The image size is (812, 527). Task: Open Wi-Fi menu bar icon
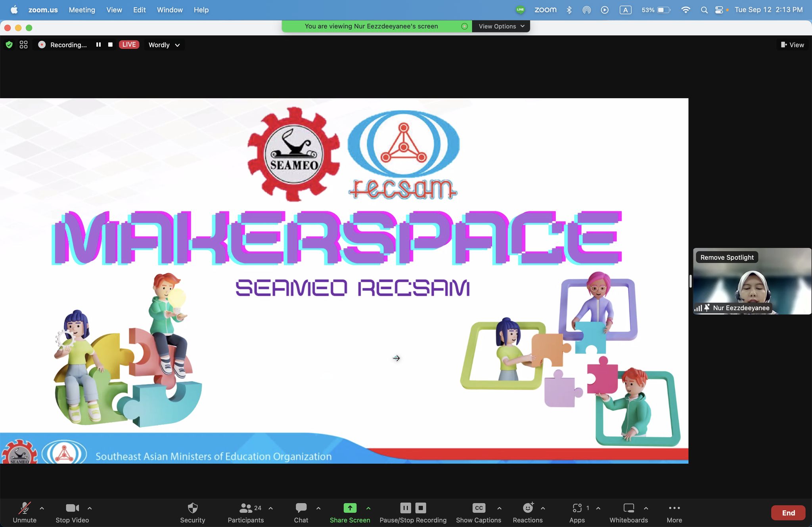686,10
